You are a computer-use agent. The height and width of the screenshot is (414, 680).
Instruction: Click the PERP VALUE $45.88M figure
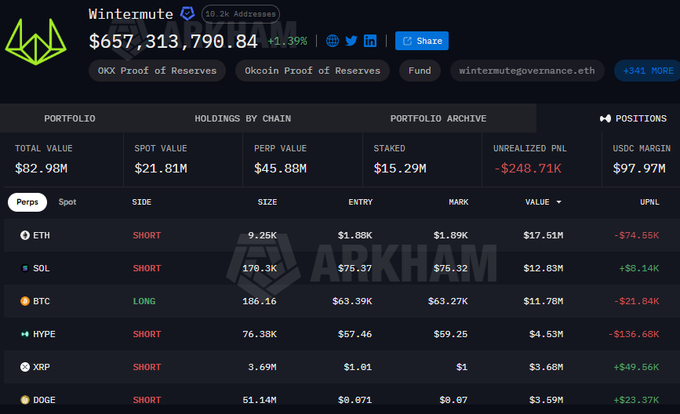280,168
